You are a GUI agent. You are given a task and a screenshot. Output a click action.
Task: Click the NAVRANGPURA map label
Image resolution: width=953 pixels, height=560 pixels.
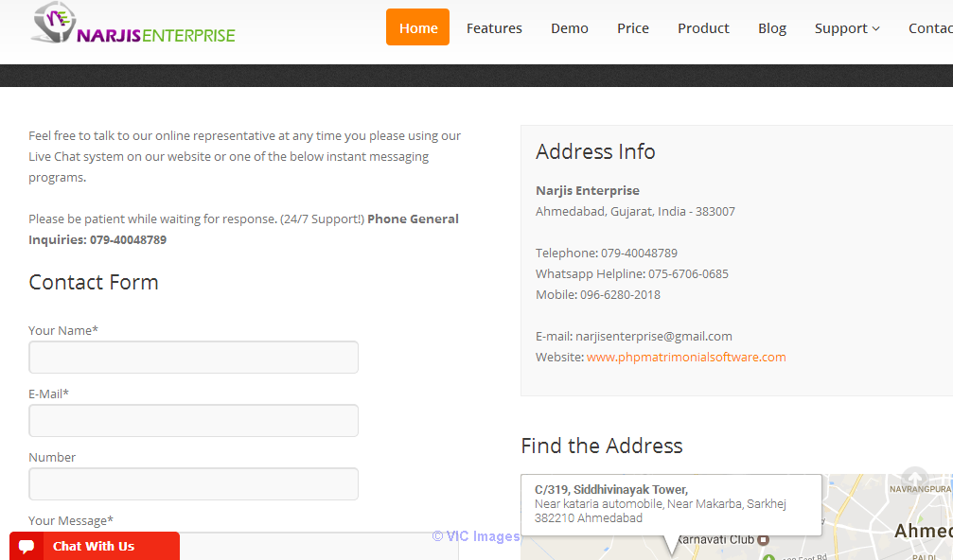920,489
